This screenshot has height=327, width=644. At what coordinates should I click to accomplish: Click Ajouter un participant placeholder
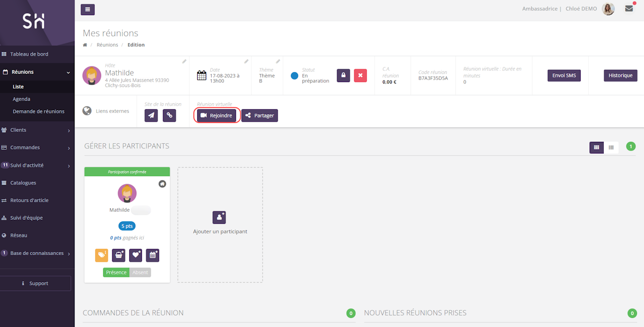point(220,224)
